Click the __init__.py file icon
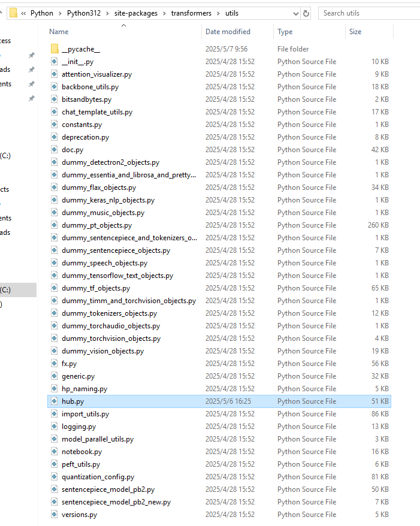Screen dimensions: 420x526 pos(55,61)
